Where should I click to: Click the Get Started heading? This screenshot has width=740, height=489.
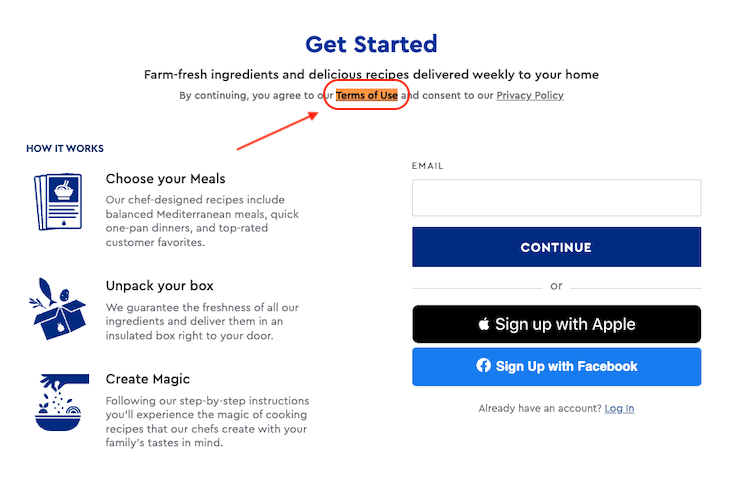(x=371, y=44)
